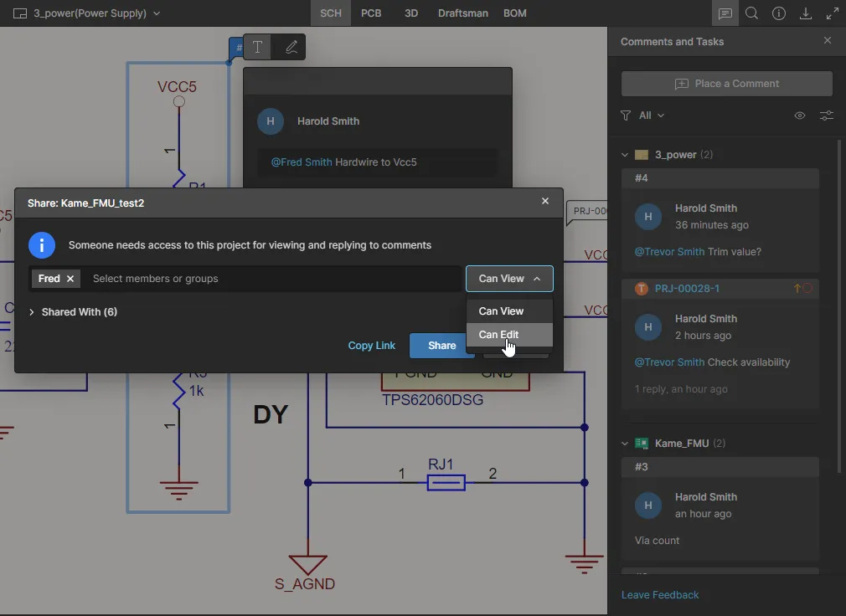
Task: Click the blue information icon in Share dialog
Action: [42, 245]
